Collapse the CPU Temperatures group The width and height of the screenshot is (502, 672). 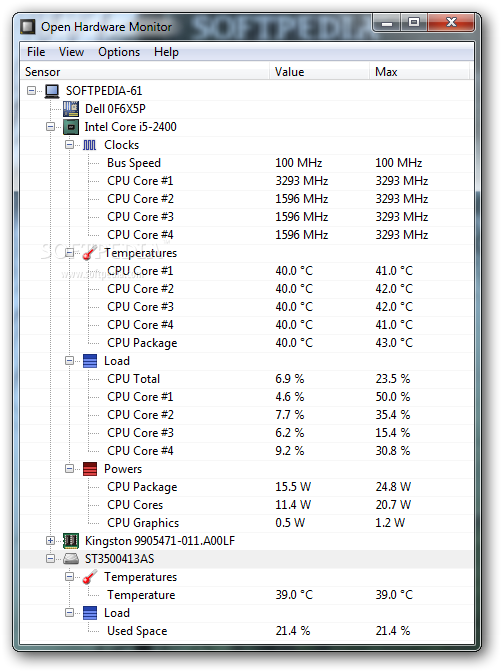(x=69, y=253)
